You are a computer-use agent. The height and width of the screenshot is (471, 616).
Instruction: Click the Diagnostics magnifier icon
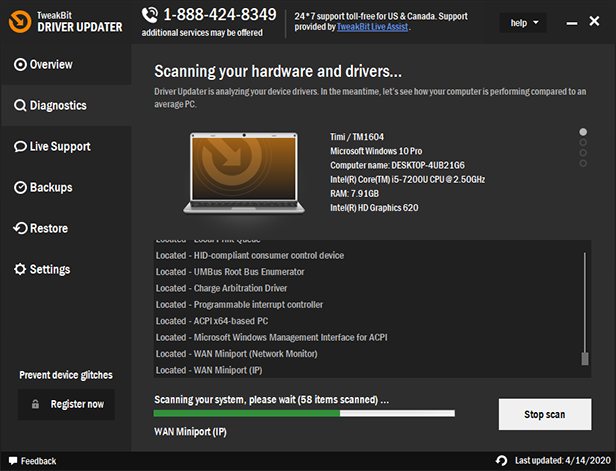point(20,106)
